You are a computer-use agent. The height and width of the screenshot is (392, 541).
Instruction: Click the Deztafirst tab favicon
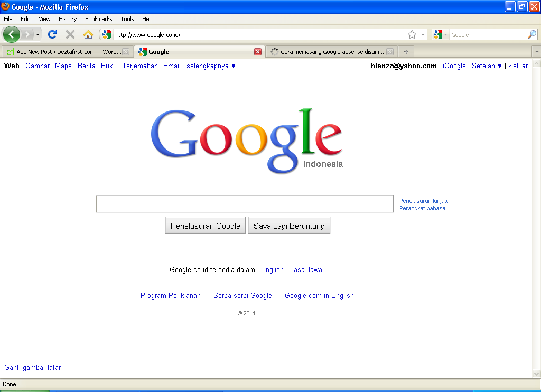[x=11, y=52]
